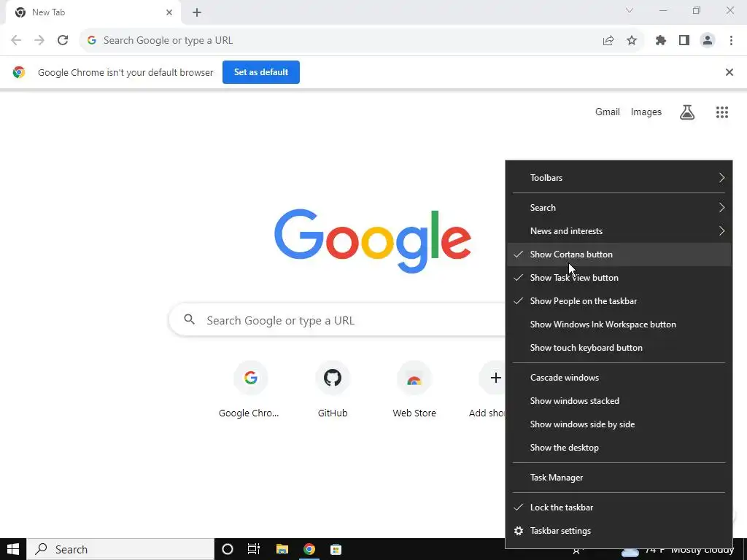Open the Extensions puzzle icon
This screenshot has width=747, height=560.
tap(661, 41)
